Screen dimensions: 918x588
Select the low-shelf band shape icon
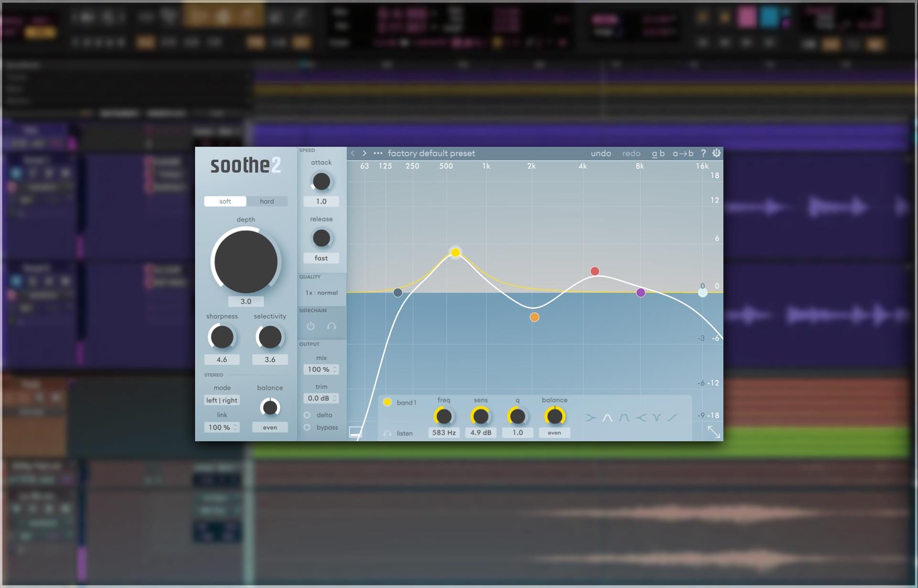[x=591, y=418]
